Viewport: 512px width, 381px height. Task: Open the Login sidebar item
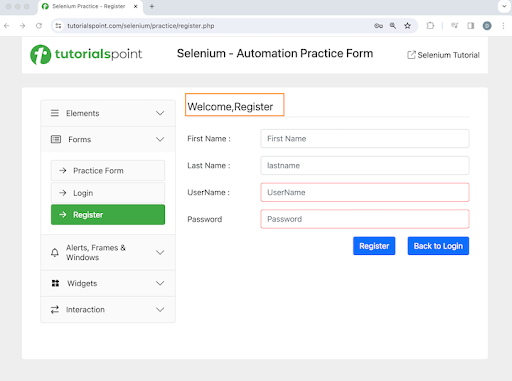point(108,193)
